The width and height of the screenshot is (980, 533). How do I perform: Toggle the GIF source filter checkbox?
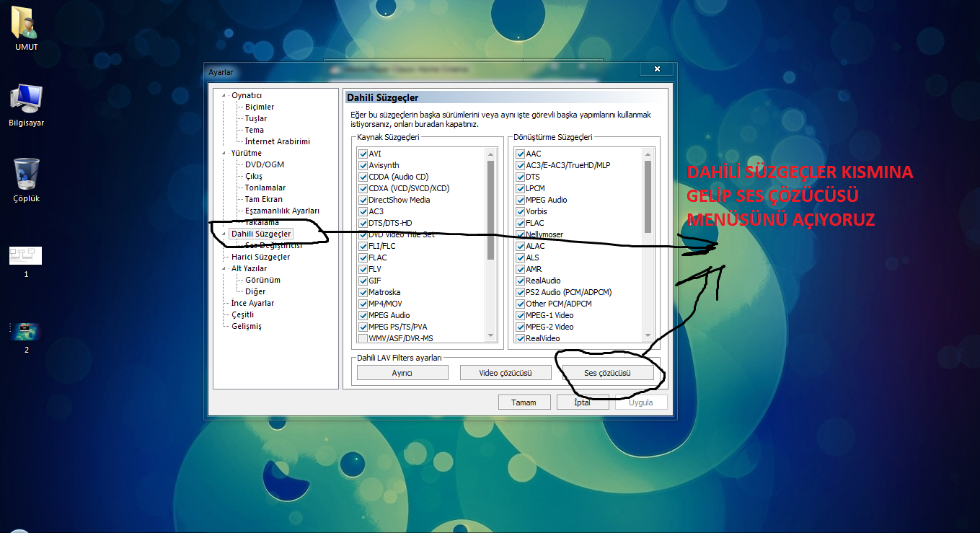tap(363, 281)
